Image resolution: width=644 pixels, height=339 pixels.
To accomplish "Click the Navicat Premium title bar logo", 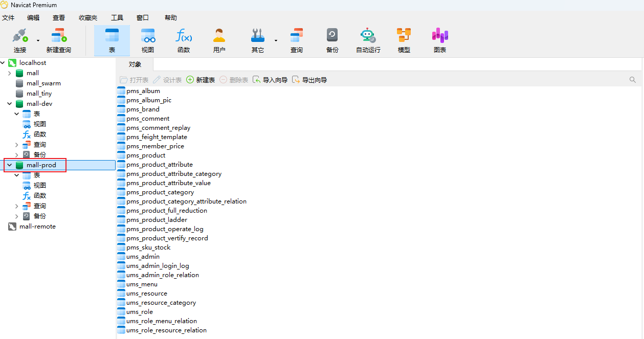I will 4,5.
